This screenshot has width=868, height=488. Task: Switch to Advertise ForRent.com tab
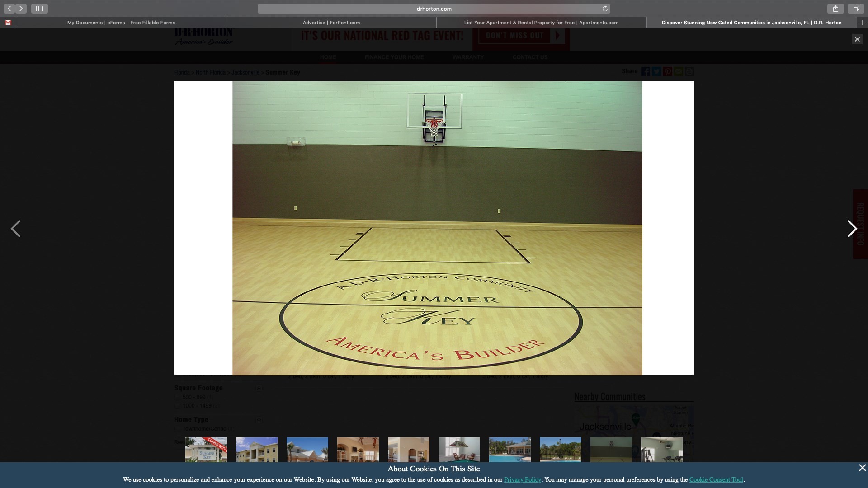point(331,23)
